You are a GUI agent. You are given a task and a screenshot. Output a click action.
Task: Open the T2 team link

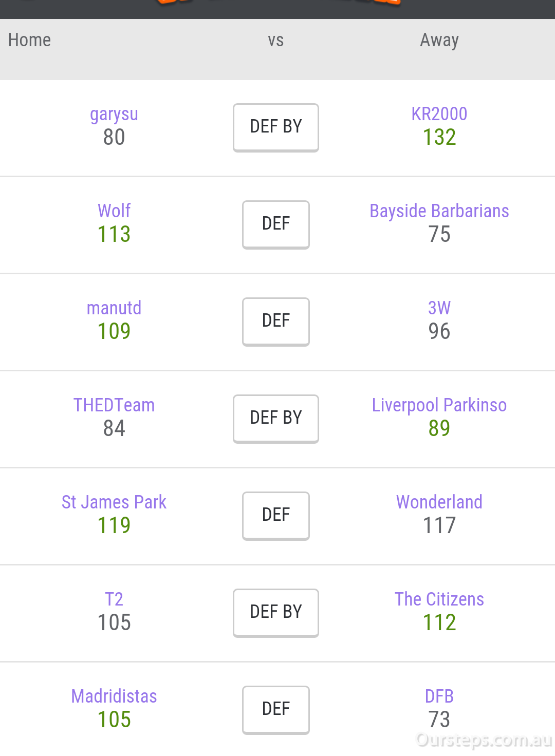(114, 599)
